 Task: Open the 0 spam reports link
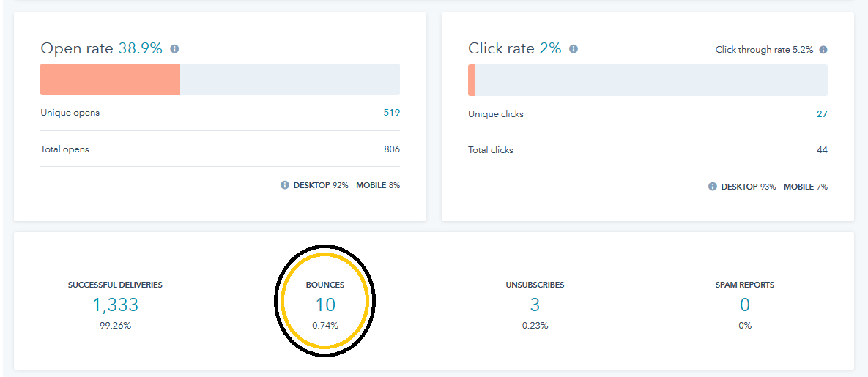[744, 305]
